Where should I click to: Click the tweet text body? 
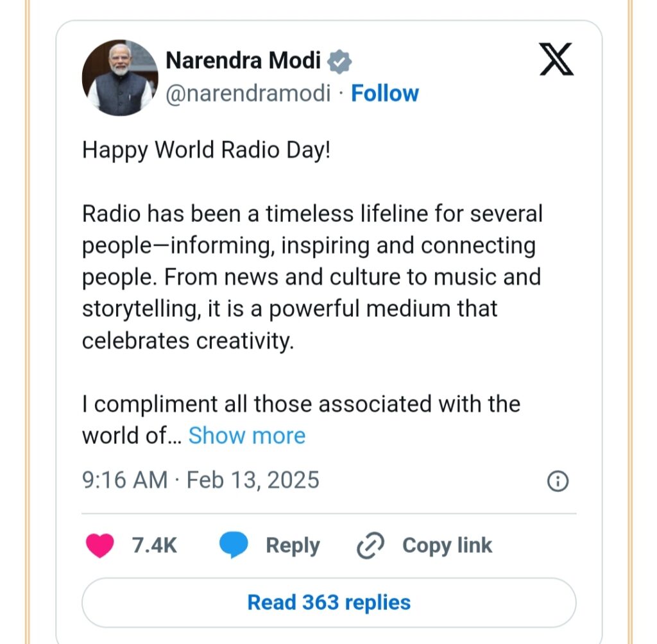(x=312, y=276)
